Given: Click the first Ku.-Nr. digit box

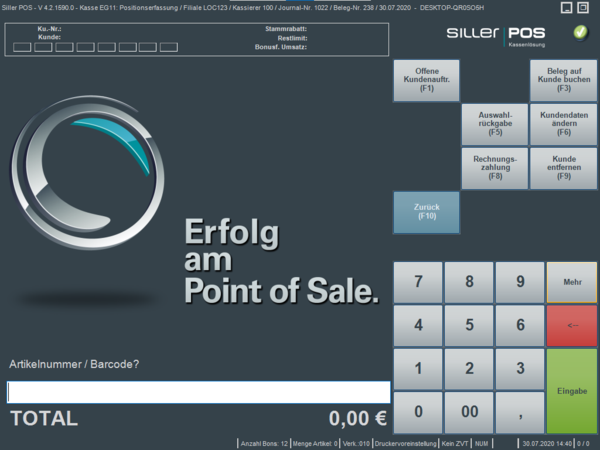Looking at the screenshot, I should pos(21,47).
